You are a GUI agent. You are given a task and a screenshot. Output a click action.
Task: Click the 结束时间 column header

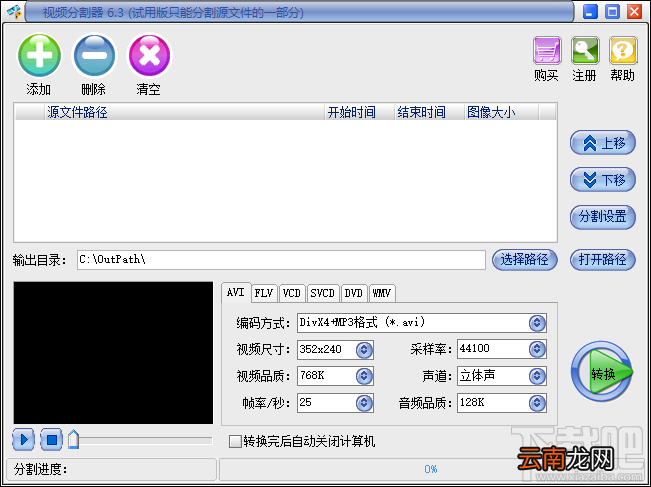[428, 112]
